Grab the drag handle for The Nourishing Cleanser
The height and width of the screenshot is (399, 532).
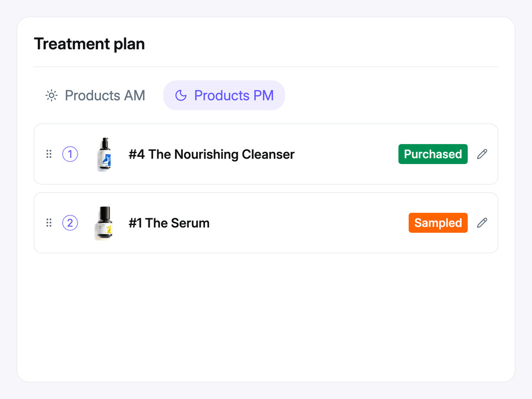(x=49, y=154)
